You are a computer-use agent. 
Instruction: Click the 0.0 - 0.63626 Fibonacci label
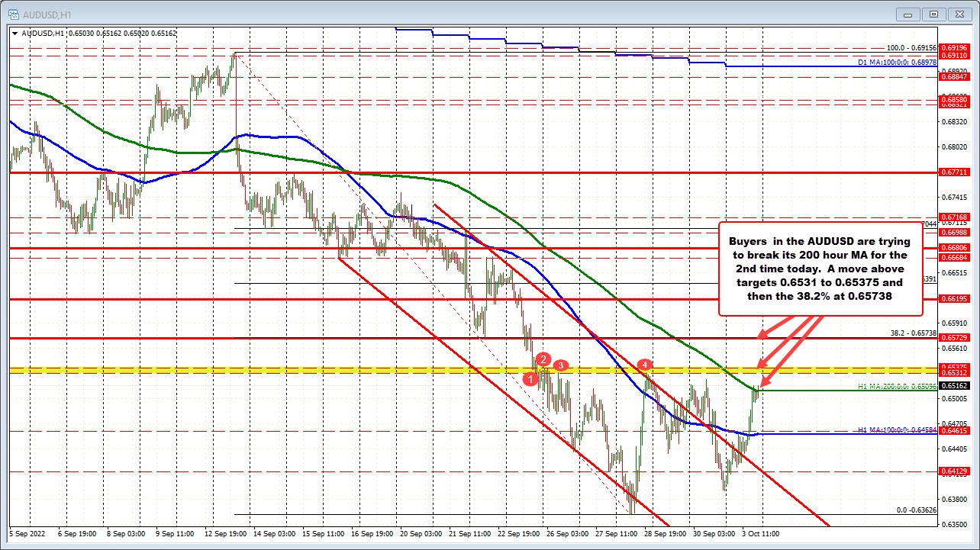(916, 510)
